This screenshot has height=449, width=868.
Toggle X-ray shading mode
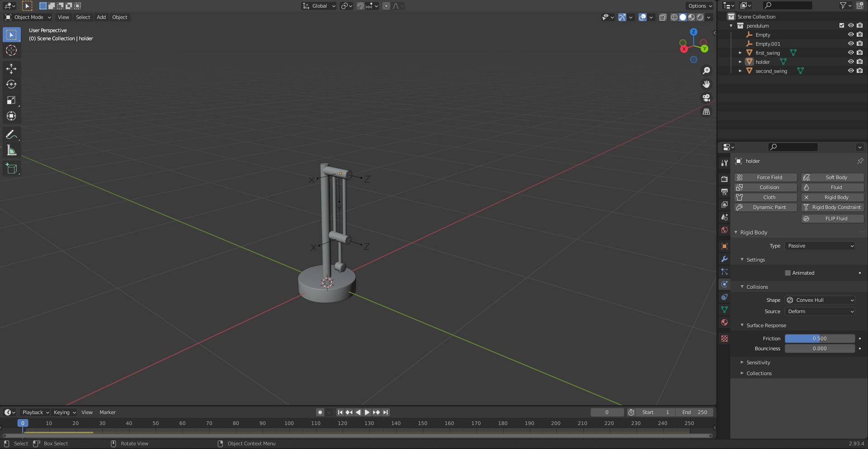[x=662, y=17]
